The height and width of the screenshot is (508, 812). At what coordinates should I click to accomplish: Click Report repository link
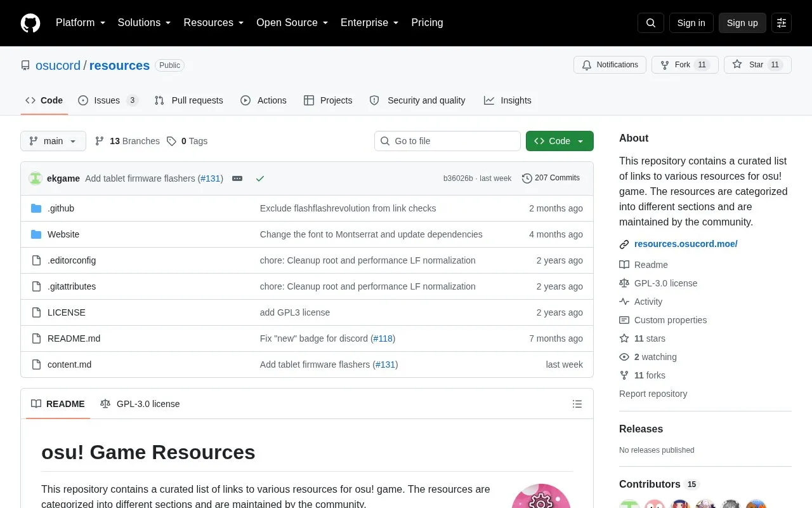click(x=653, y=394)
